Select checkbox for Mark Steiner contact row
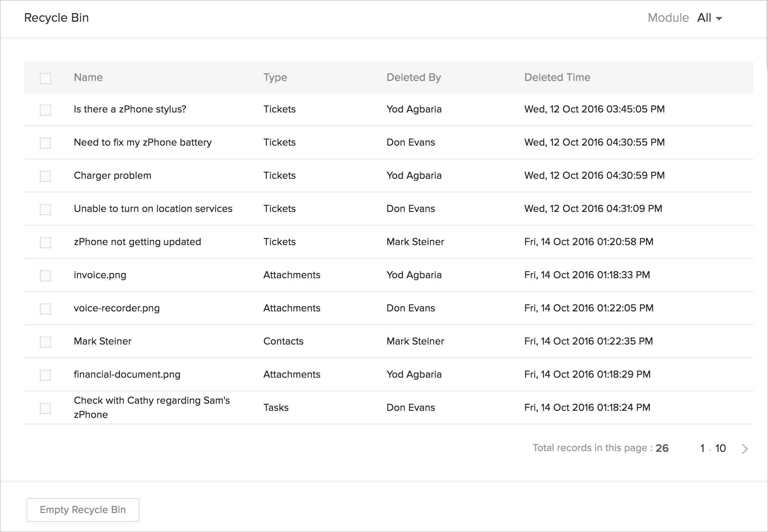The image size is (768, 532). [x=45, y=342]
